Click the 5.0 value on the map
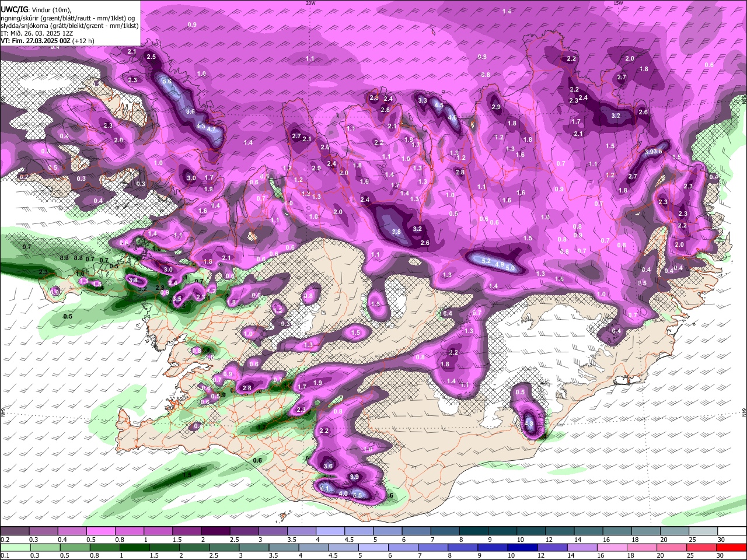 510,268
